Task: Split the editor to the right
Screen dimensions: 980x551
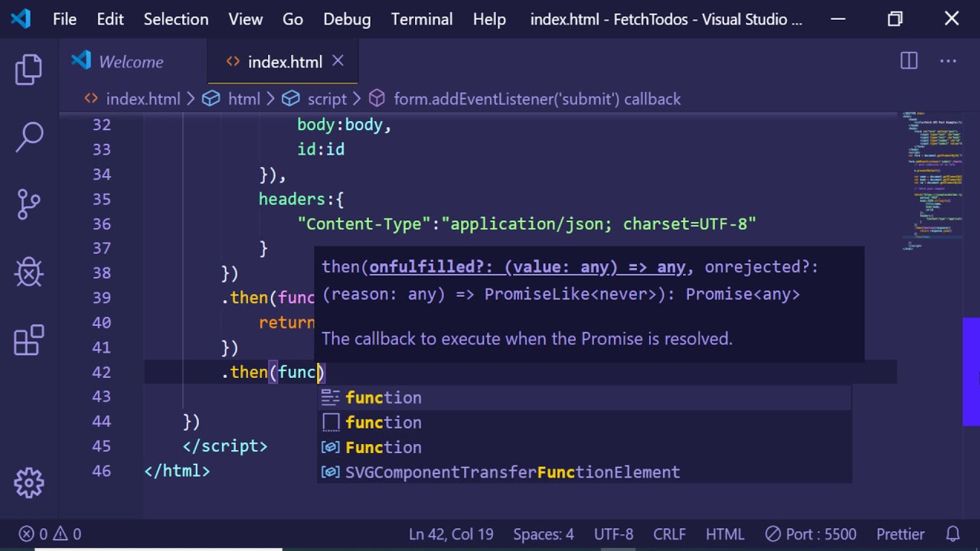Action: tap(909, 61)
